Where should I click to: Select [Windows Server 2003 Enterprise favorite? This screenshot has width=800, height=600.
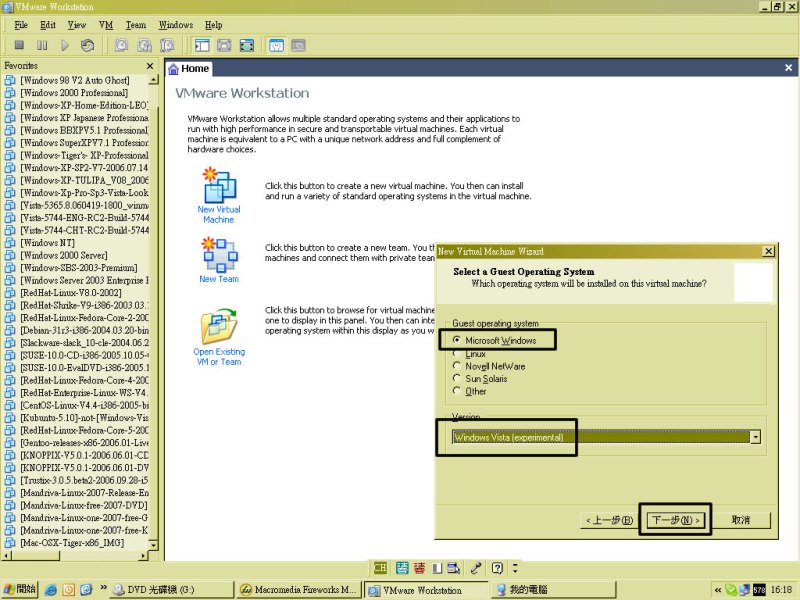[x=77, y=280]
